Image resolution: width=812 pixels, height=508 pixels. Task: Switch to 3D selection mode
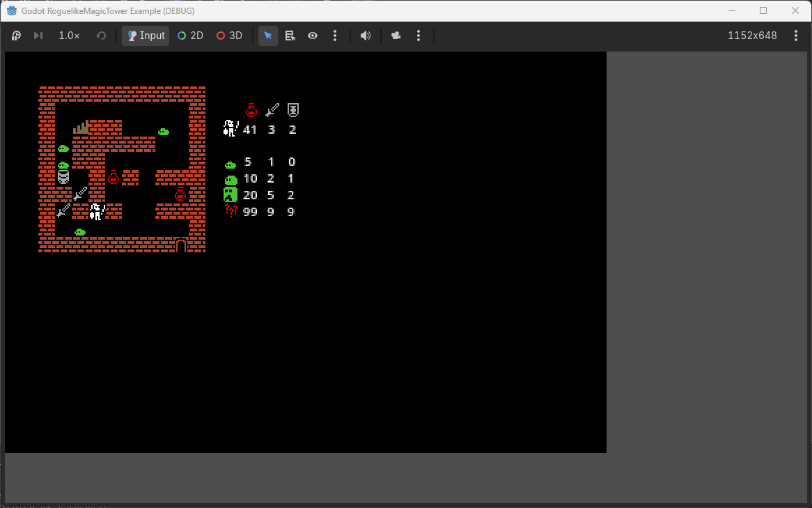click(x=229, y=36)
